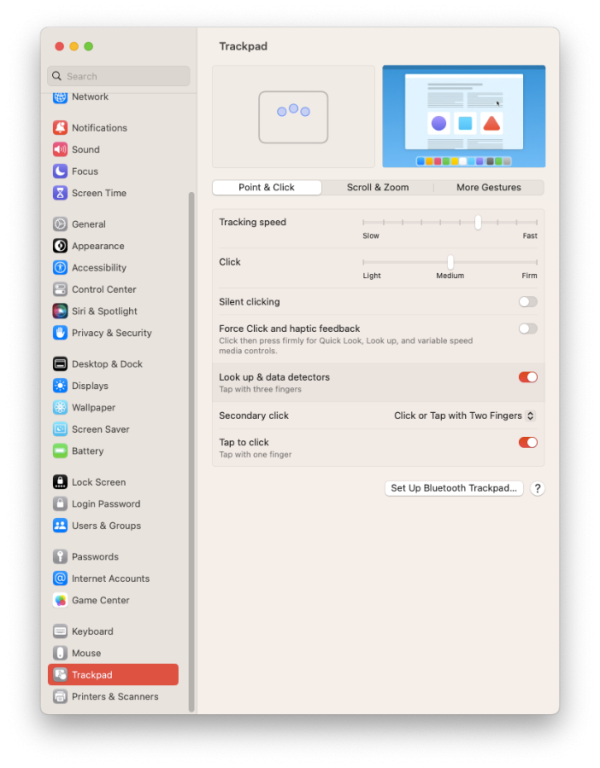600x768 pixels.
Task: Click the "Slow" tracking speed label
Action: [x=371, y=236]
